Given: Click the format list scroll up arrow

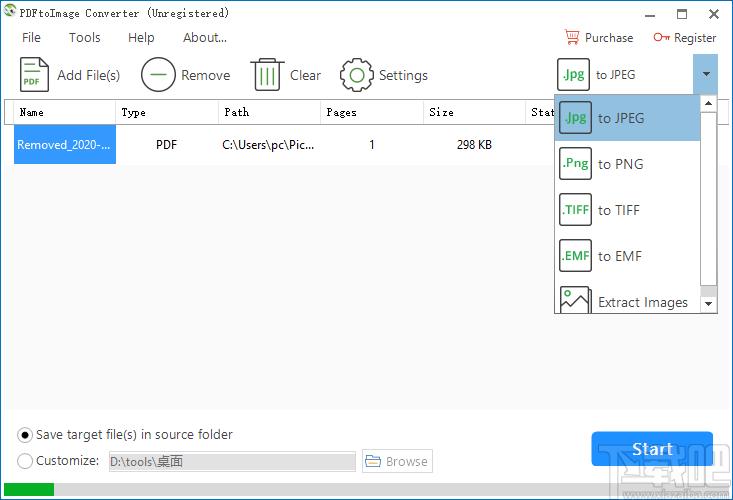Looking at the screenshot, I should coord(708,103).
